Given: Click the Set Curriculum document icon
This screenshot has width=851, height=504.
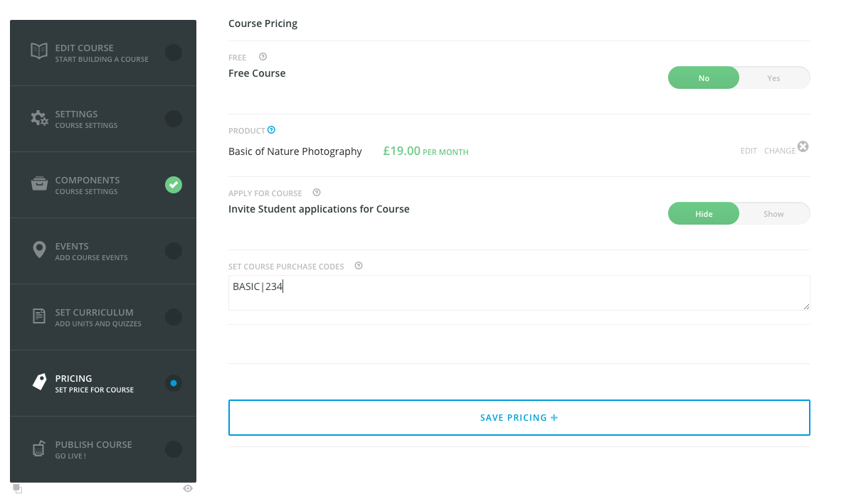Looking at the screenshot, I should pos(39,316).
